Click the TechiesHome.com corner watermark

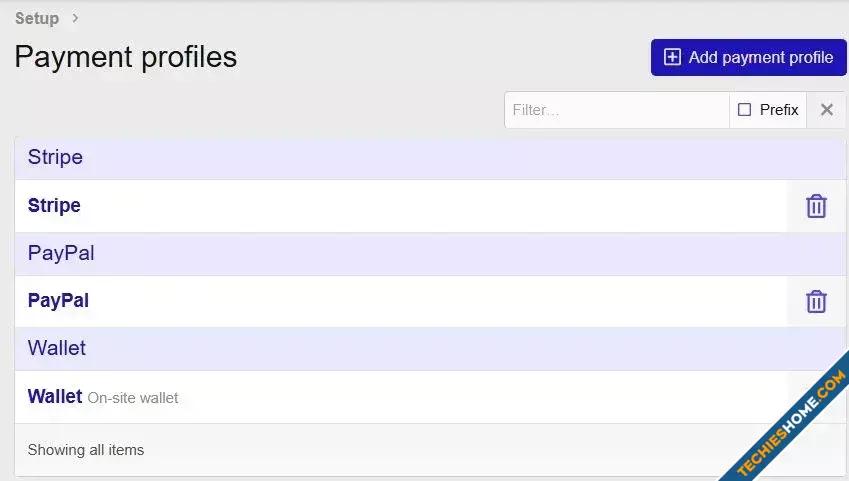tap(791, 424)
